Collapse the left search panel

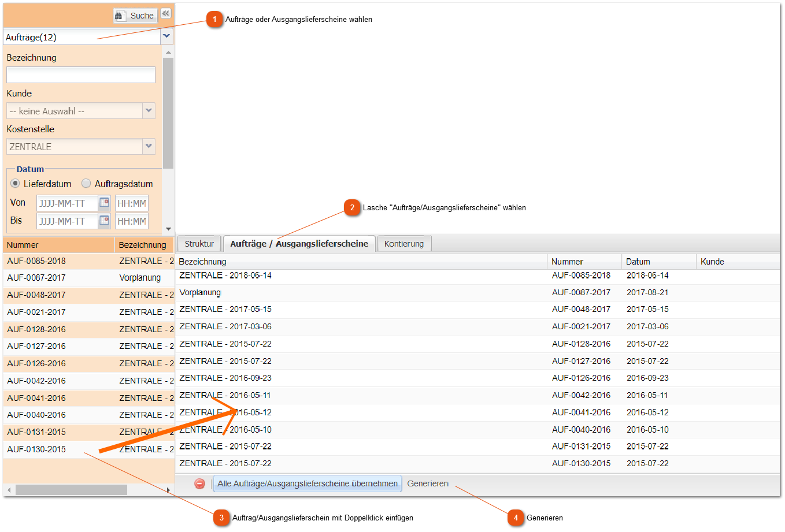(166, 13)
